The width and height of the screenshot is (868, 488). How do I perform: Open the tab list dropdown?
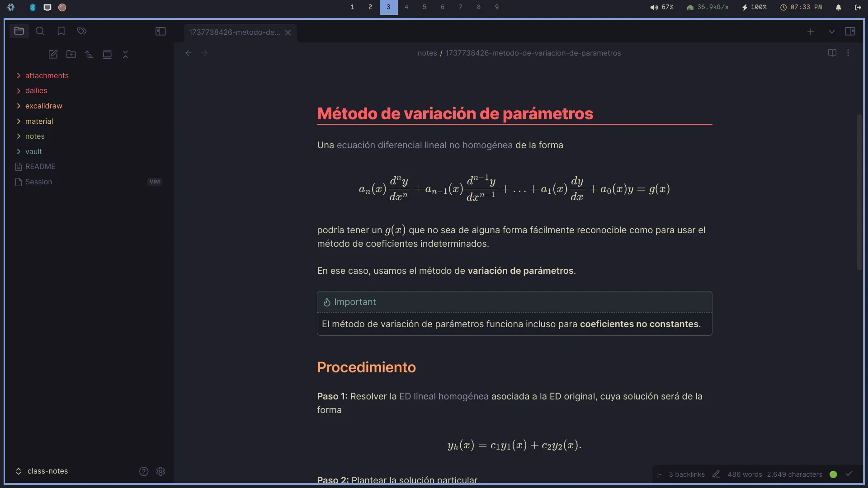tap(831, 32)
